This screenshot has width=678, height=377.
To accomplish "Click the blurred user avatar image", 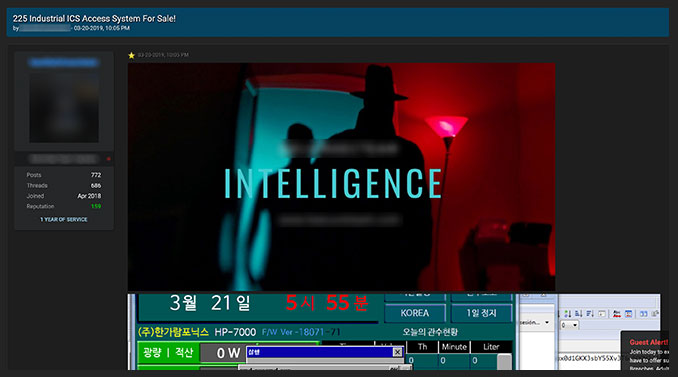I will point(64,107).
